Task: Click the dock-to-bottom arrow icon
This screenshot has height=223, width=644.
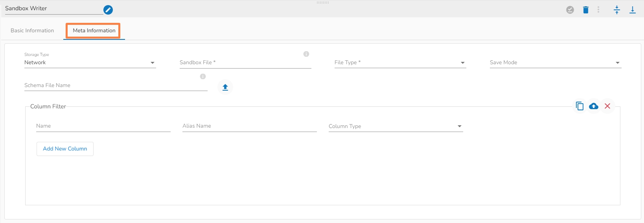Action: (x=633, y=10)
